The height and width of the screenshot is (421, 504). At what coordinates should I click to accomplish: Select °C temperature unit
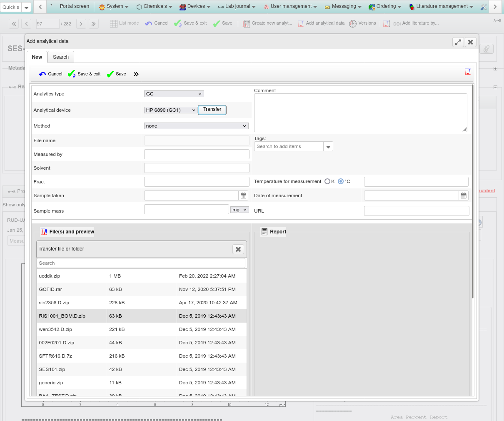[x=341, y=181]
